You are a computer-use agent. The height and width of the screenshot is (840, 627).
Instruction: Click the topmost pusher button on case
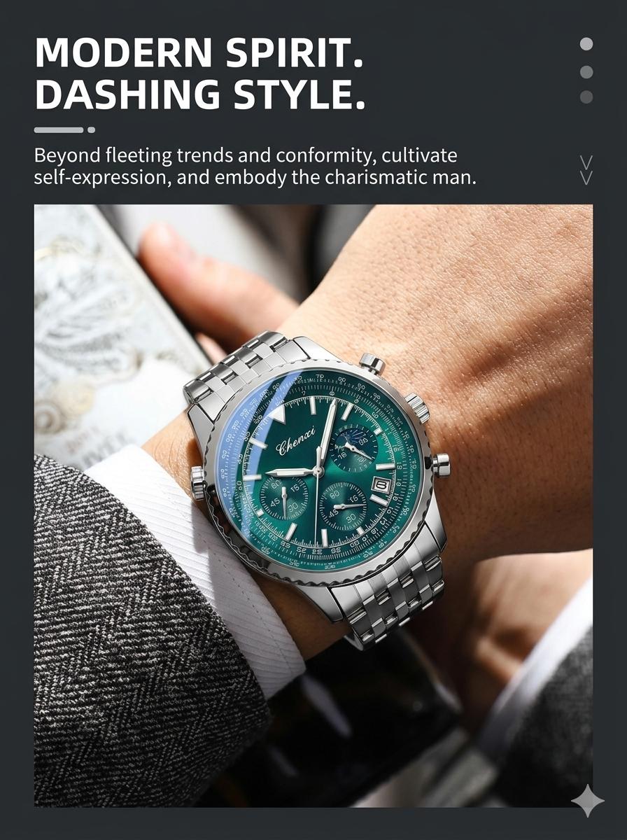(x=372, y=363)
